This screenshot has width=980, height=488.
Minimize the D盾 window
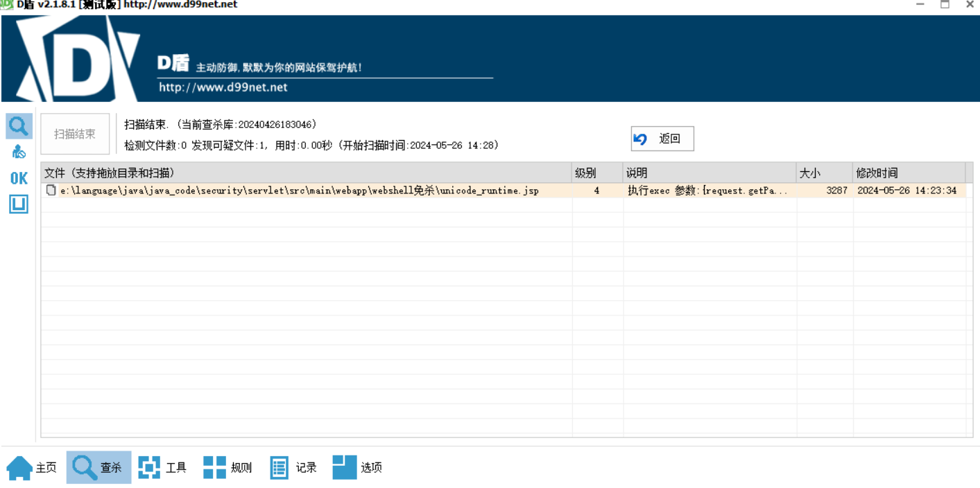[x=920, y=4]
